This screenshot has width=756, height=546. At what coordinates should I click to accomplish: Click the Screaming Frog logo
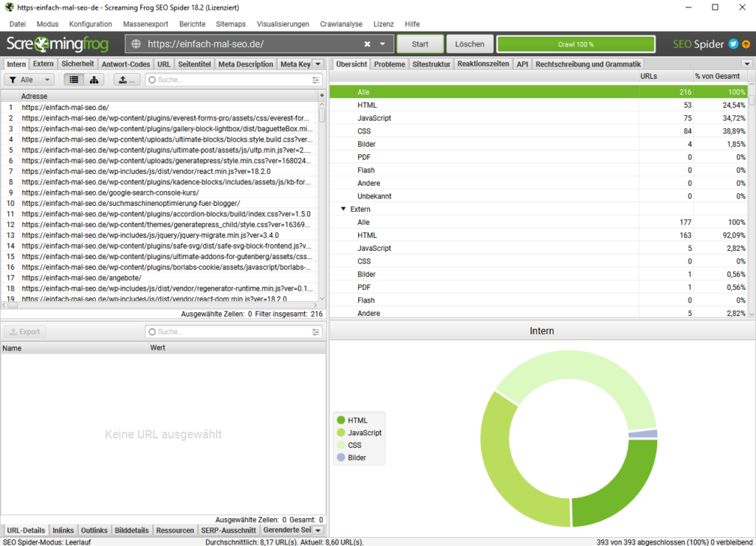coord(58,44)
